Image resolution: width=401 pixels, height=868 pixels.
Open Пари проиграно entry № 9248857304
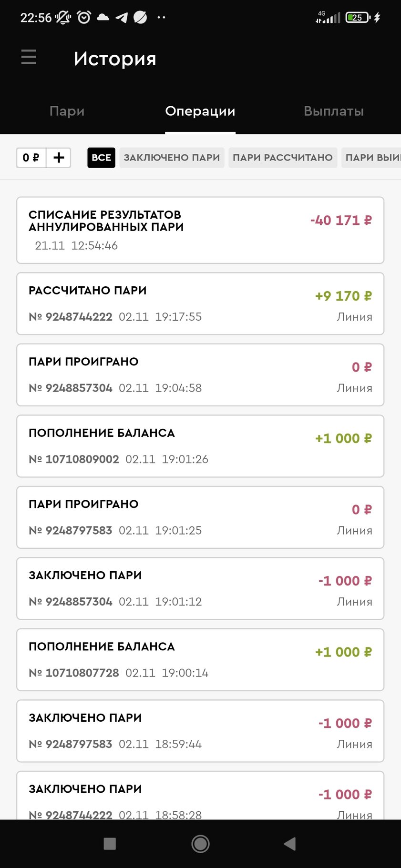(x=200, y=375)
